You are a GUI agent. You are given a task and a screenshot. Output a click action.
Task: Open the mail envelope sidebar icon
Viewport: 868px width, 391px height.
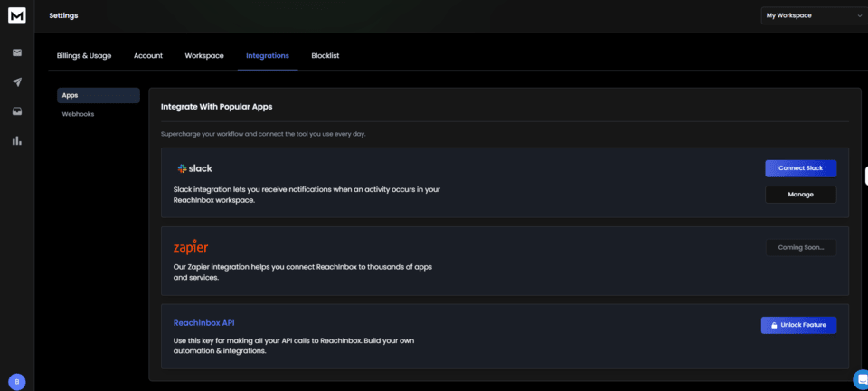coord(16,52)
